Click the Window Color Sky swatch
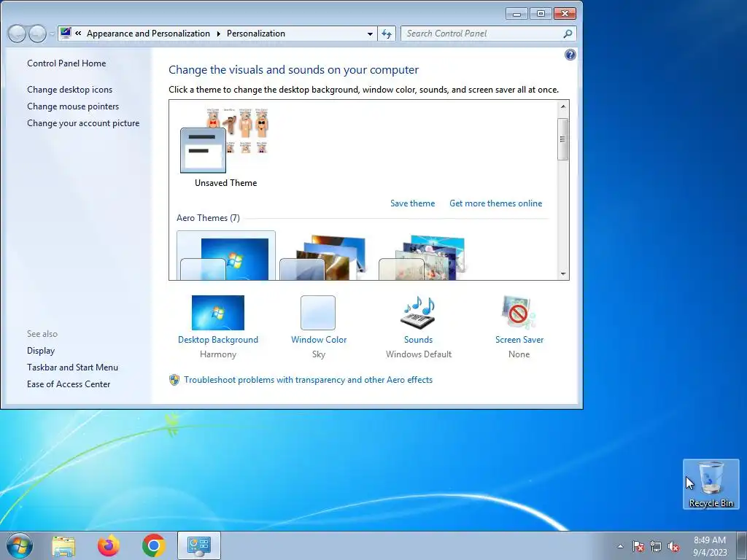The width and height of the screenshot is (747, 560). point(318,312)
